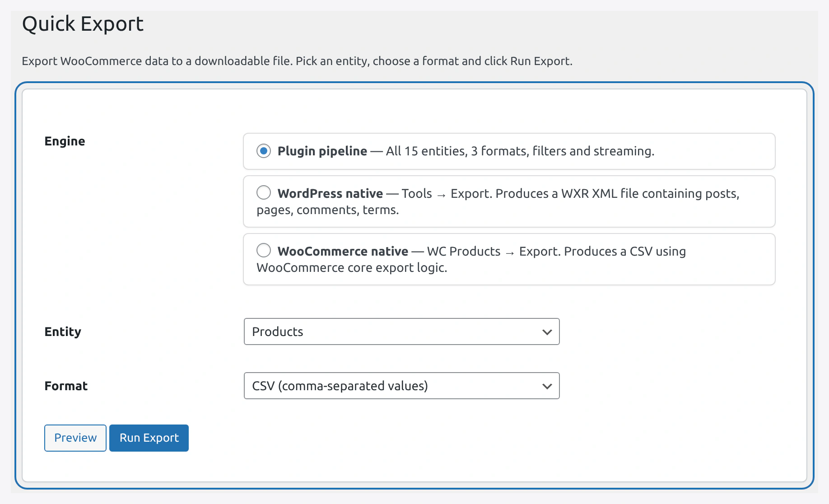The width and height of the screenshot is (829, 504).
Task: Click the description text starting 'Export WooCommerce data'
Action: pyautogui.click(x=297, y=61)
